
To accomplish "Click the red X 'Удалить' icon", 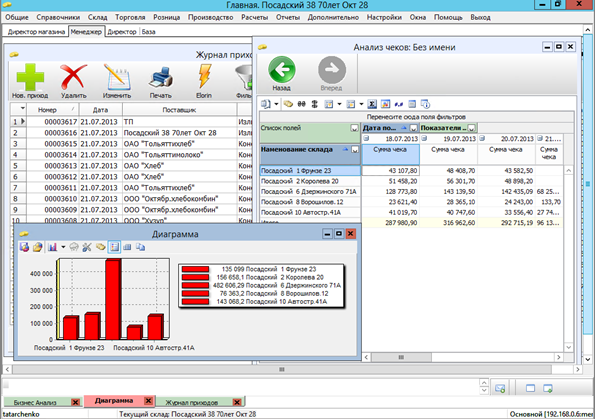I will coord(74,77).
